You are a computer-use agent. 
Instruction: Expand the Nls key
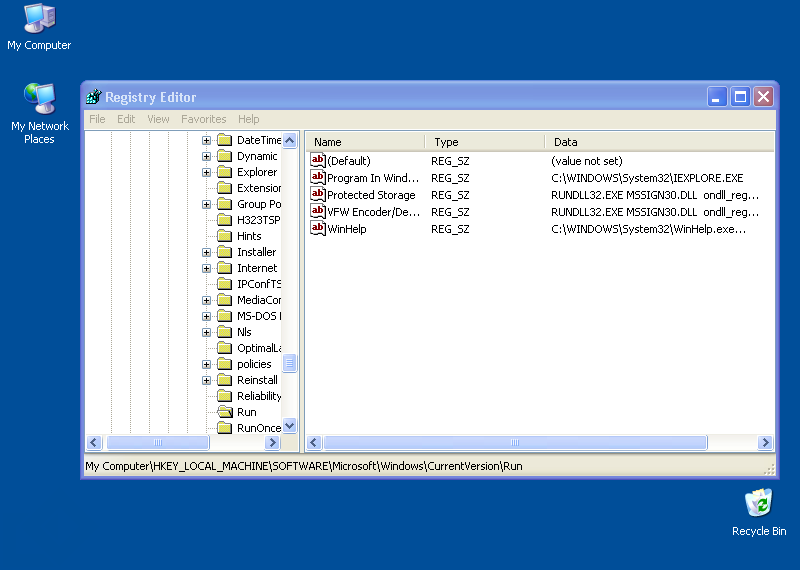[206, 332]
